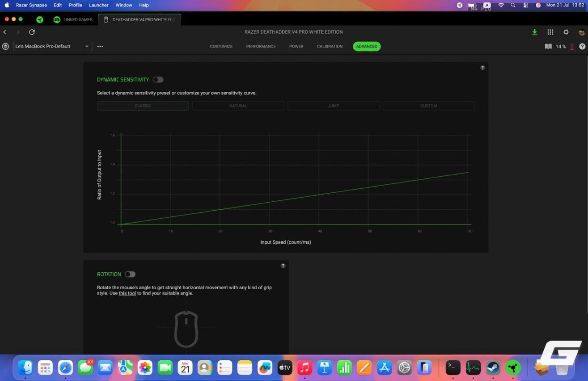This screenshot has height=381, width=588.
Task: Open the Help menu
Action: tap(144, 5)
